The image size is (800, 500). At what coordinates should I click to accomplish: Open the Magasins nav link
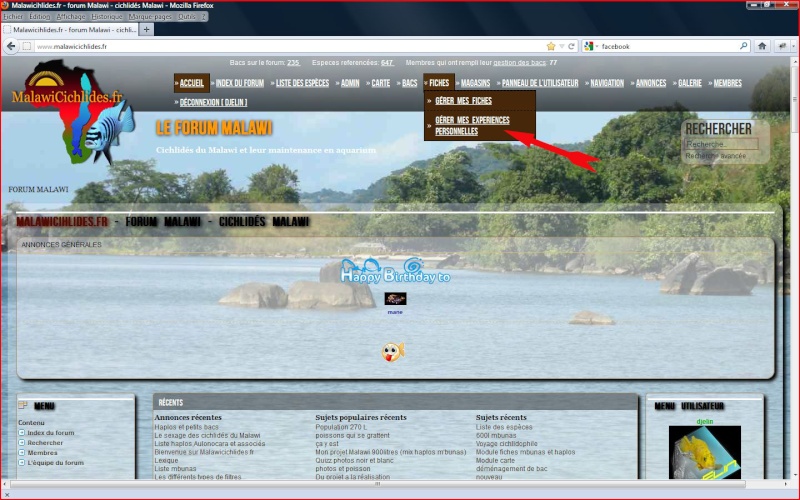[x=475, y=83]
